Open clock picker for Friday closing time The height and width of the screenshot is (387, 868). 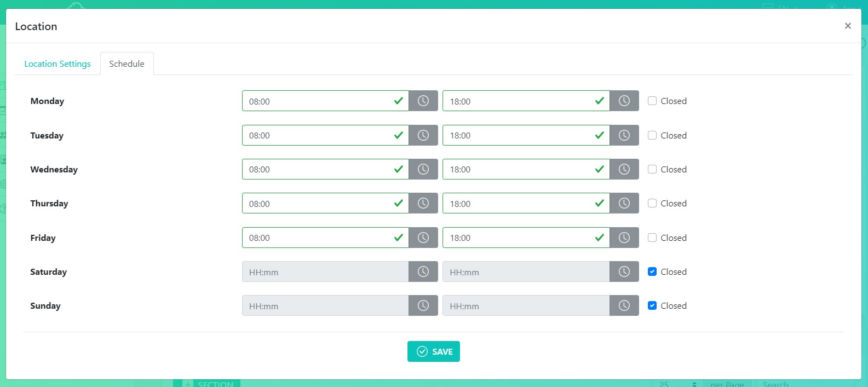pyautogui.click(x=624, y=238)
